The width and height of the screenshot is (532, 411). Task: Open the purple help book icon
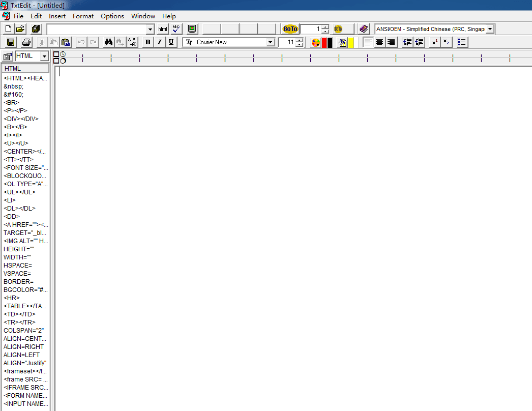(364, 29)
